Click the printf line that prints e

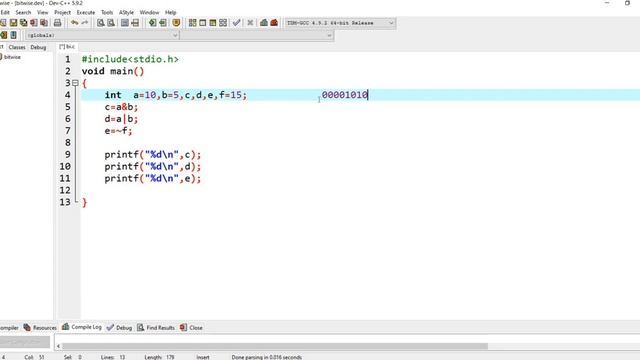click(153, 178)
